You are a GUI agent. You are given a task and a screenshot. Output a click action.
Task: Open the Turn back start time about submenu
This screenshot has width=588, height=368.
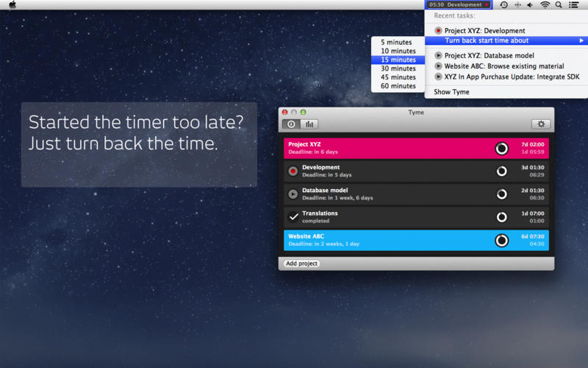[506, 40]
